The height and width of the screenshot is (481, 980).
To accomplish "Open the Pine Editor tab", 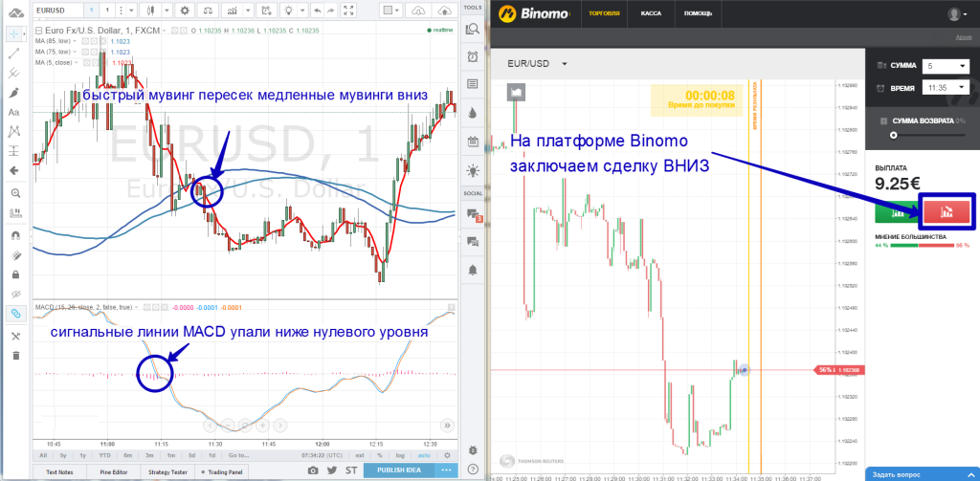I will click(x=113, y=471).
